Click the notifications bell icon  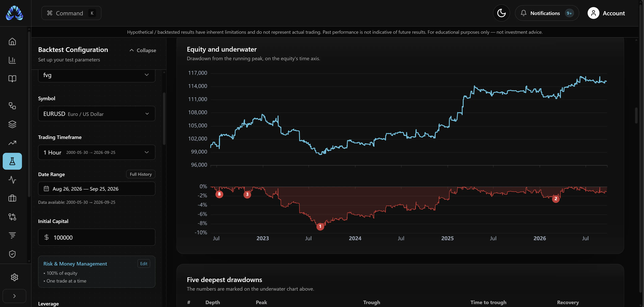click(523, 13)
